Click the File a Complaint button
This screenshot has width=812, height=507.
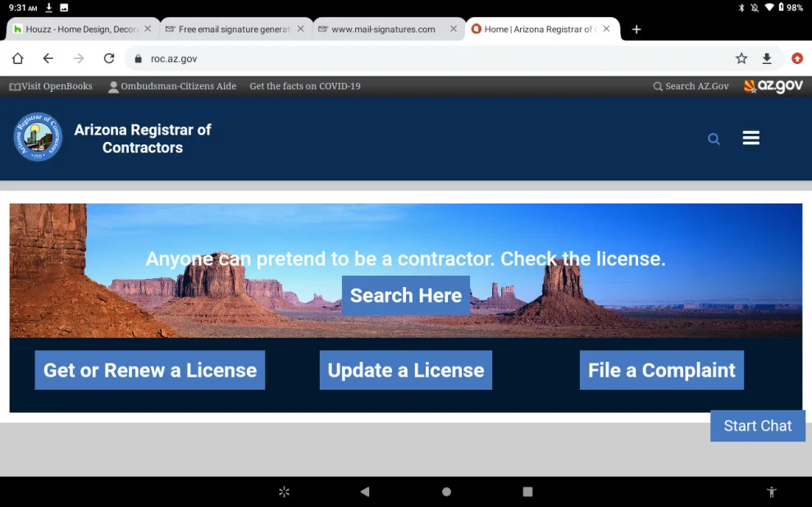tap(661, 370)
